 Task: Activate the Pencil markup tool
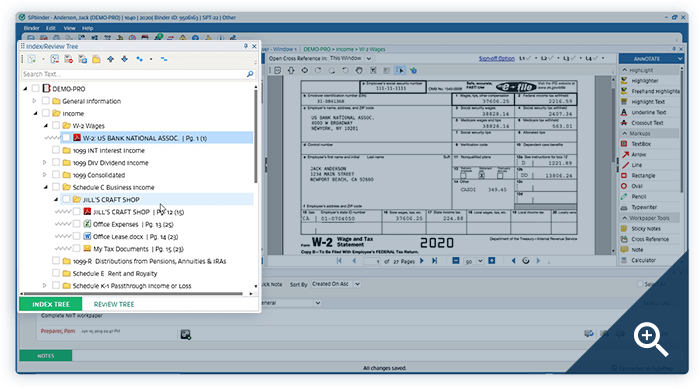(x=633, y=197)
